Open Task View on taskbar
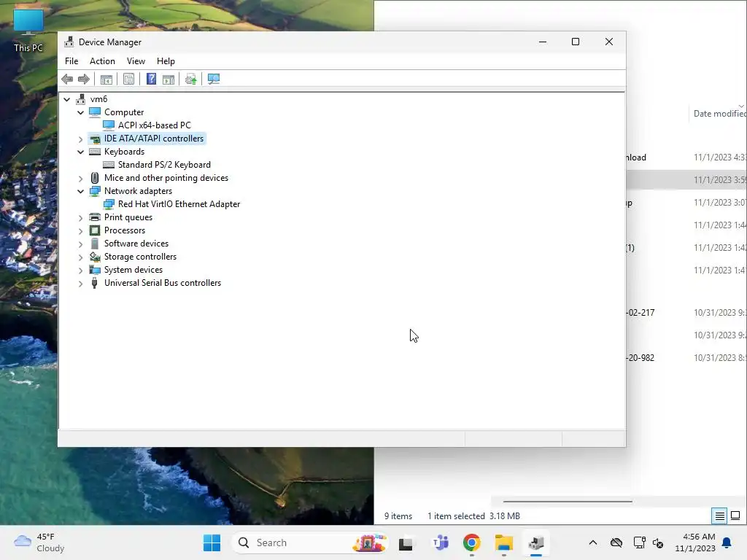747x560 pixels. tap(406, 542)
